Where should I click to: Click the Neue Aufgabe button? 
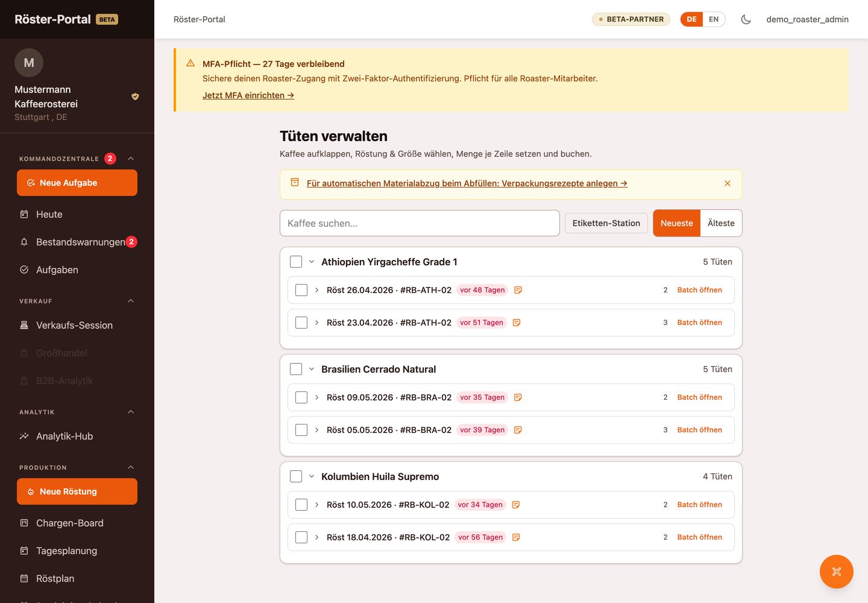[x=77, y=183]
